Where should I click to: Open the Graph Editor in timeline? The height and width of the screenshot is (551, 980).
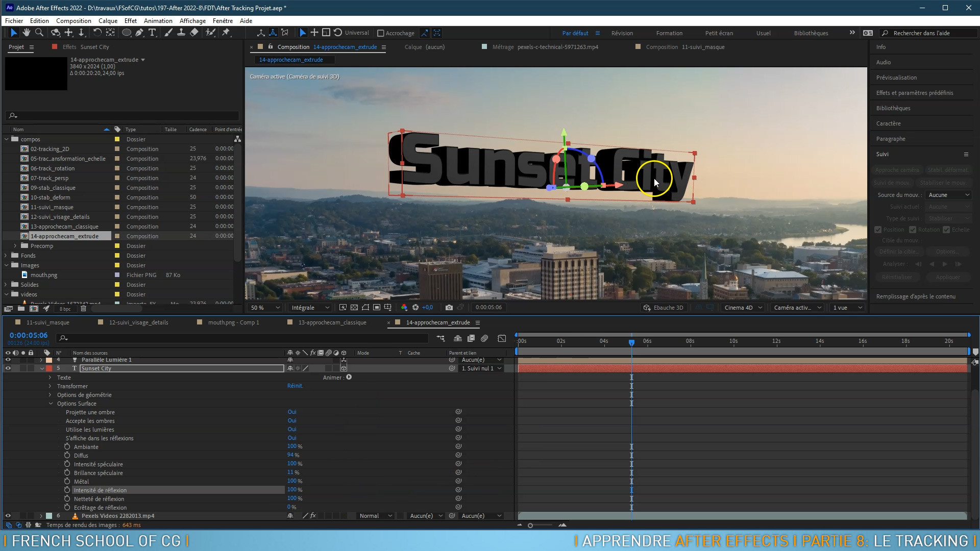click(502, 338)
